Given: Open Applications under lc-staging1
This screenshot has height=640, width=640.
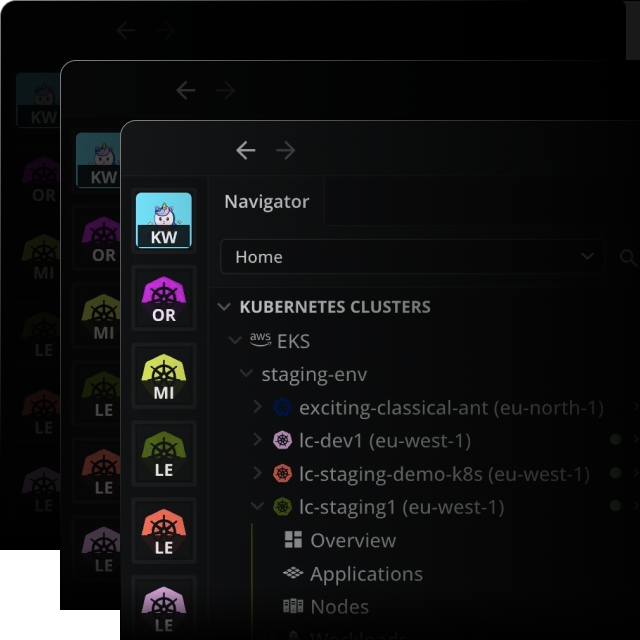Looking at the screenshot, I should [367, 574].
